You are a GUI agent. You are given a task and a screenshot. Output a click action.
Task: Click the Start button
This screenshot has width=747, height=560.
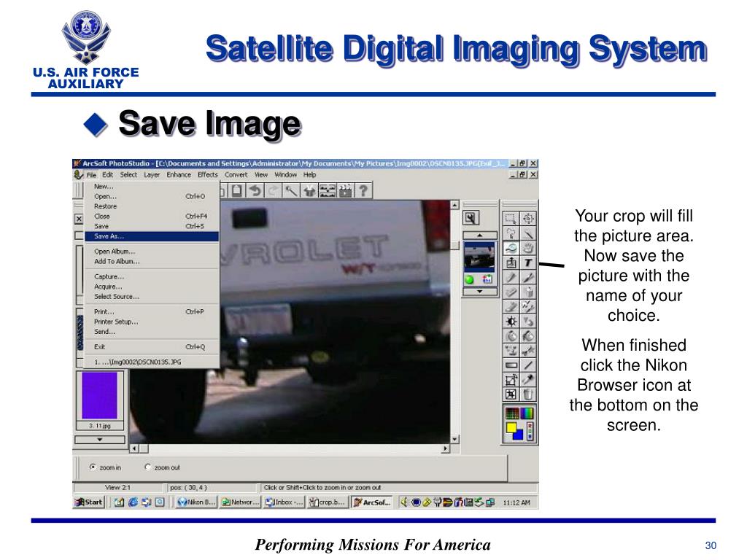click(88, 502)
